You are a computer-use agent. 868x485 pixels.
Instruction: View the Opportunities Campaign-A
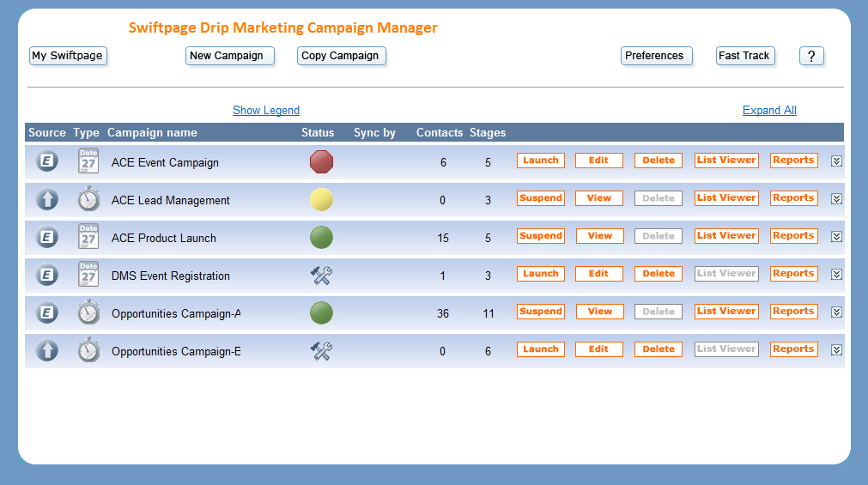tap(599, 312)
